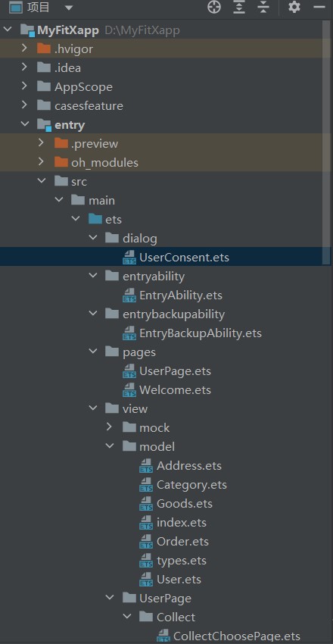Hide the project panel with minus icon
The width and height of the screenshot is (333, 644).
click(319, 8)
